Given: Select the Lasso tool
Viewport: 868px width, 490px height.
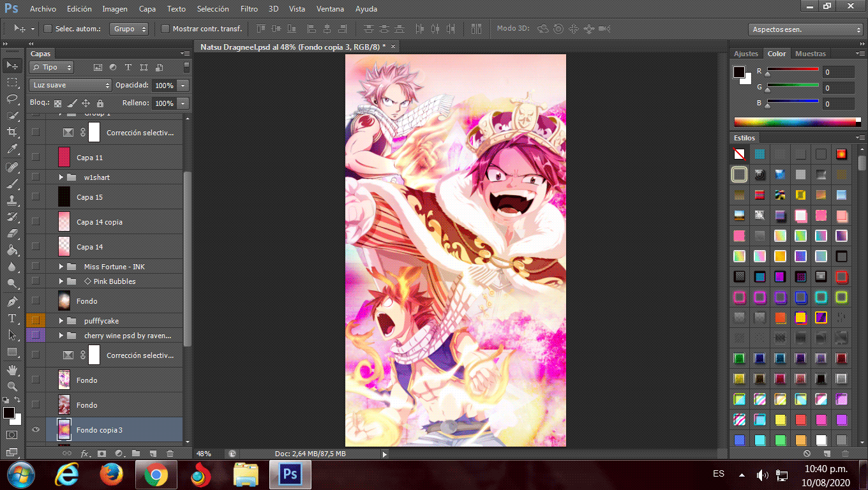Looking at the screenshot, I should tap(11, 99).
